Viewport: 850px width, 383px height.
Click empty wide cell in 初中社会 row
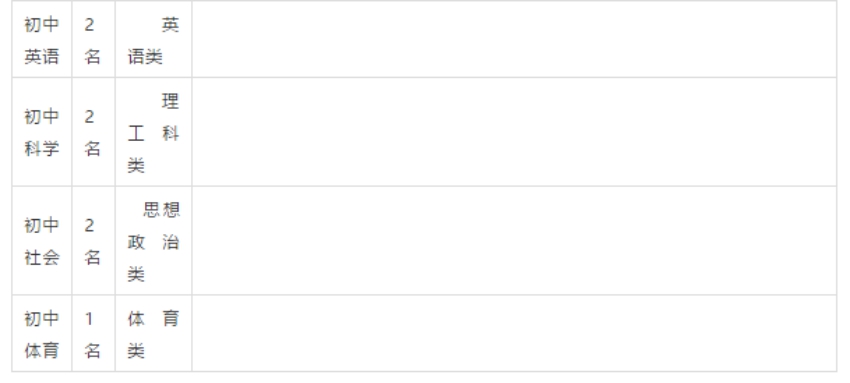pos(514,241)
